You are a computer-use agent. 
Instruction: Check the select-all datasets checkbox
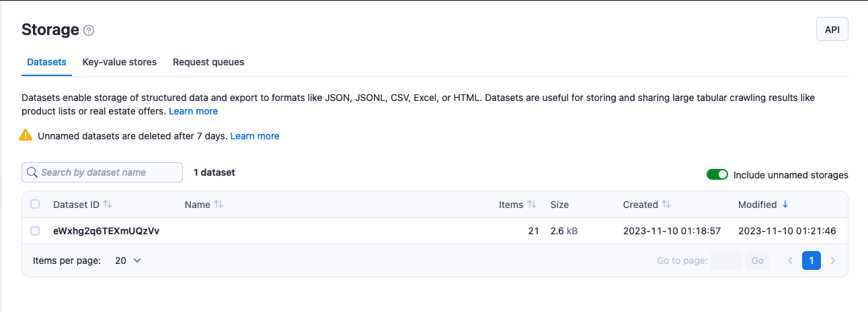pos(35,205)
